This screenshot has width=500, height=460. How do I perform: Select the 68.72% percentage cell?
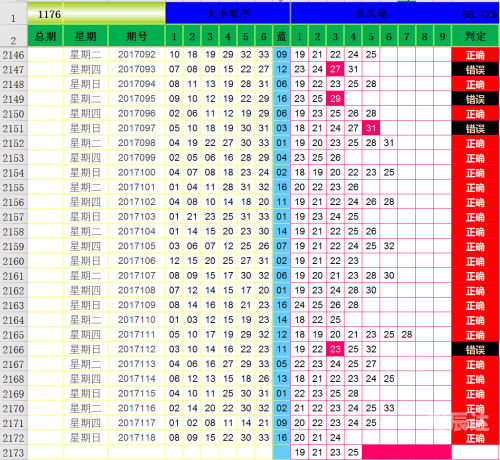tap(479, 14)
